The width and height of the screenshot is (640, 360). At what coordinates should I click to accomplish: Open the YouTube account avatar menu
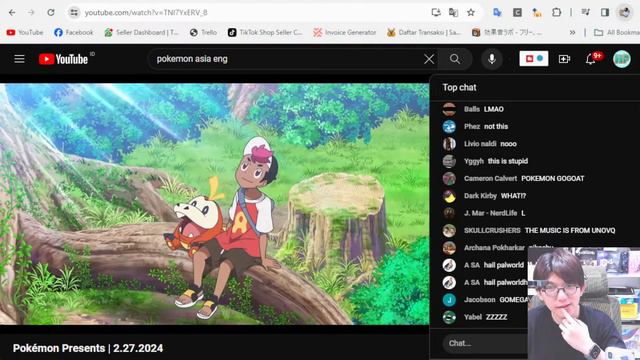(x=622, y=59)
